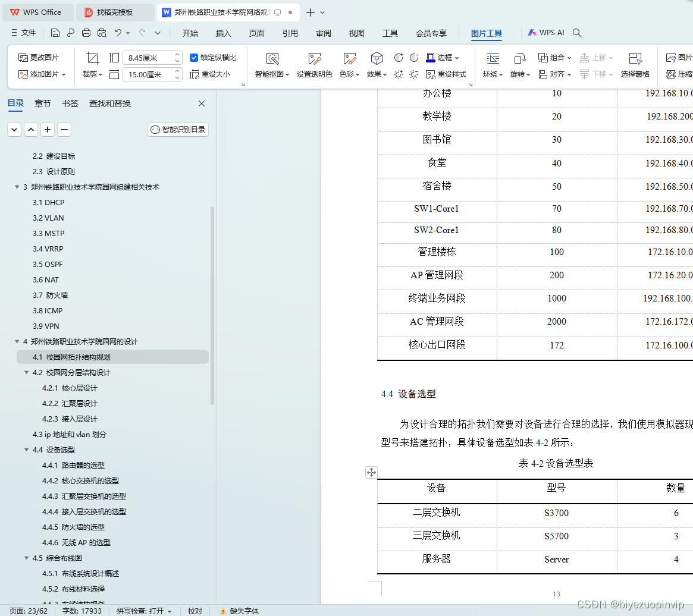The height and width of the screenshot is (616, 693).
Task: Open 书签 tab in navigation pane
Action: [70, 103]
